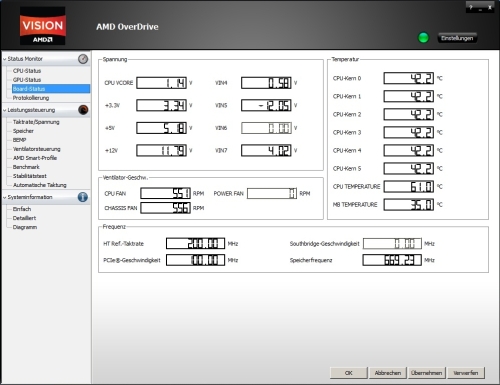Click the POWER FAN RPM field
500x385 pixels.
(272, 193)
